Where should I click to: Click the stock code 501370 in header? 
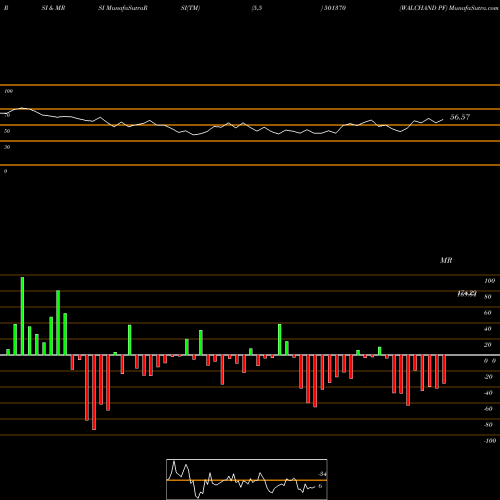(335, 8)
